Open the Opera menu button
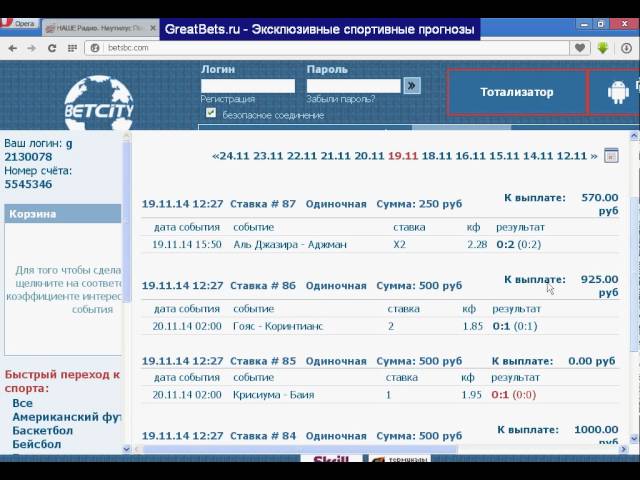 tap(18, 23)
